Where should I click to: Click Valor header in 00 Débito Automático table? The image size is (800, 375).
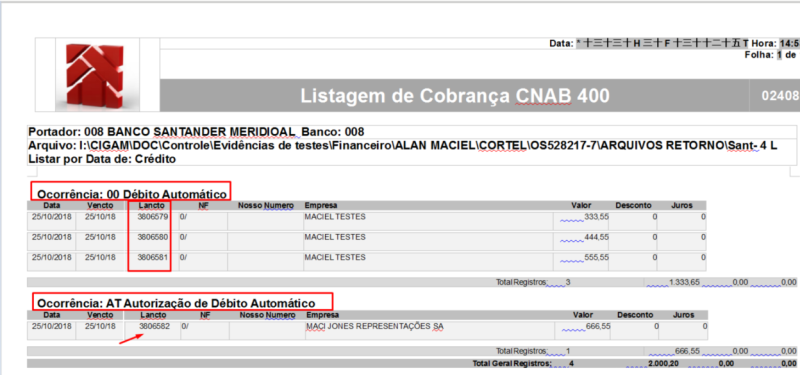(581, 206)
